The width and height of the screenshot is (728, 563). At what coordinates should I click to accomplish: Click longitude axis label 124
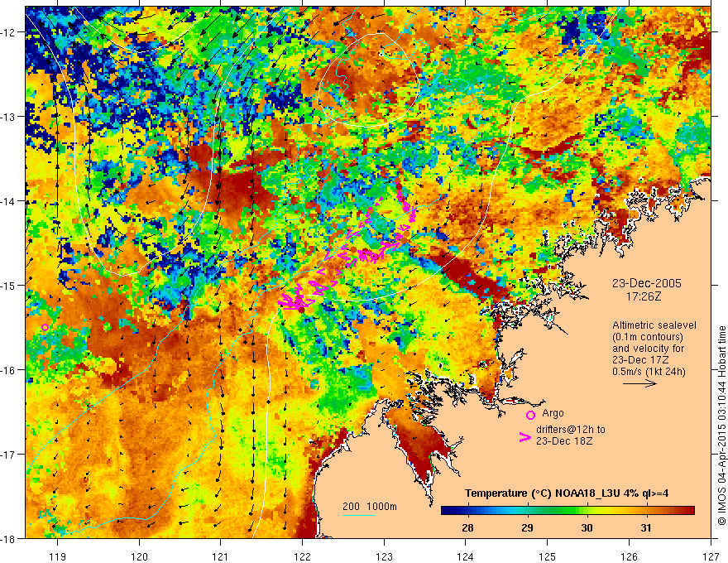coord(466,556)
